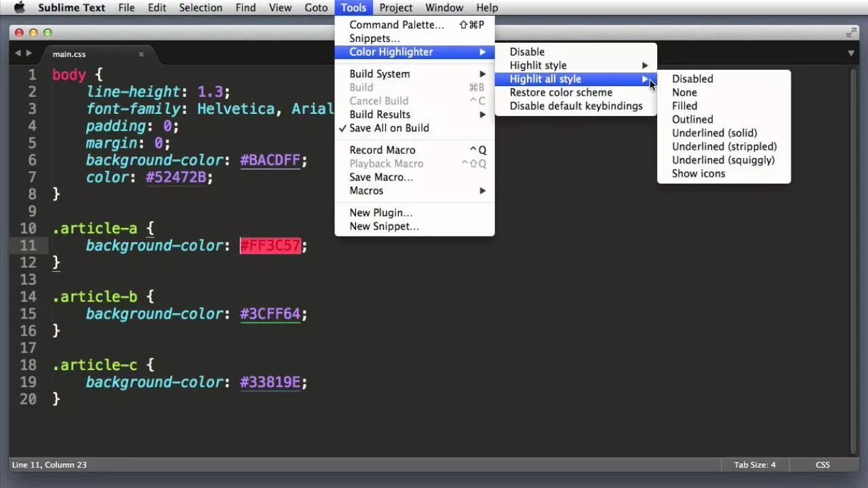The height and width of the screenshot is (488, 868).
Task: Click the green window zoom button
Action: 47,33
